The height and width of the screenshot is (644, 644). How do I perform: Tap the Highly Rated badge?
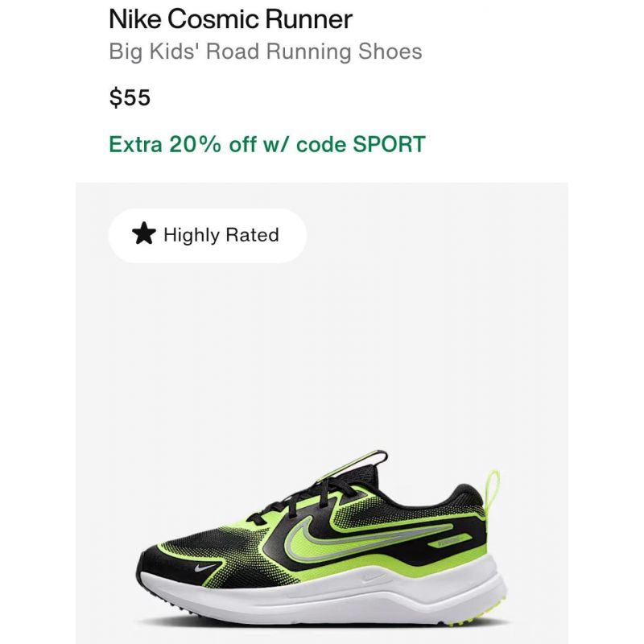(x=208, y=235)
